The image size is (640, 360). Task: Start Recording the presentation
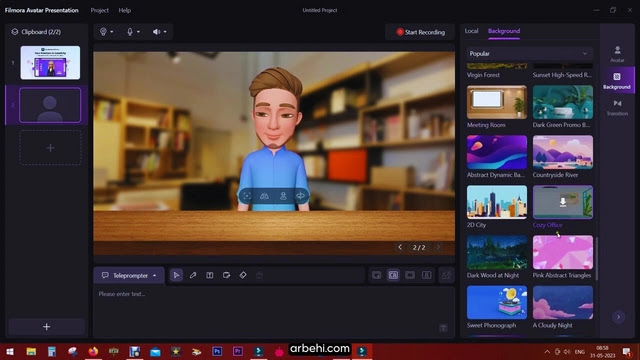tap(420, 32)
